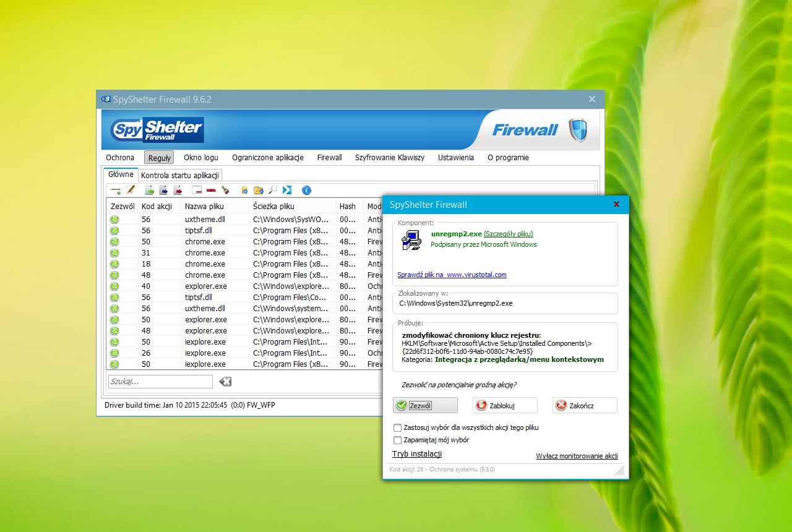Open Szyfrowanie Klawiszy menu
Viewport: 792px width, 532px height.
tap(390, 157)
